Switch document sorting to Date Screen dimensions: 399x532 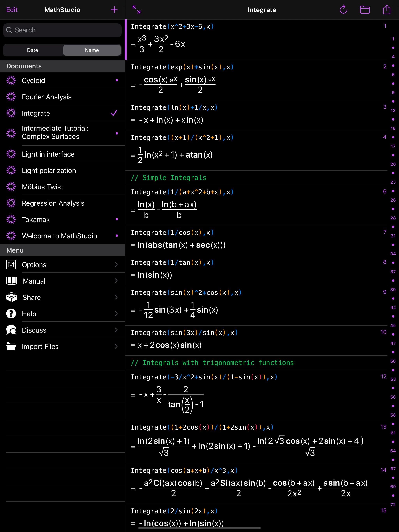coord(33,50)
